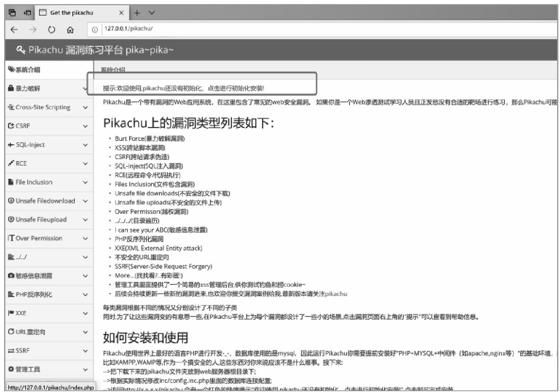Click the Cross-Site Scripting sidebar icon
Screen dimensions: 560x392
click(11, 107)
